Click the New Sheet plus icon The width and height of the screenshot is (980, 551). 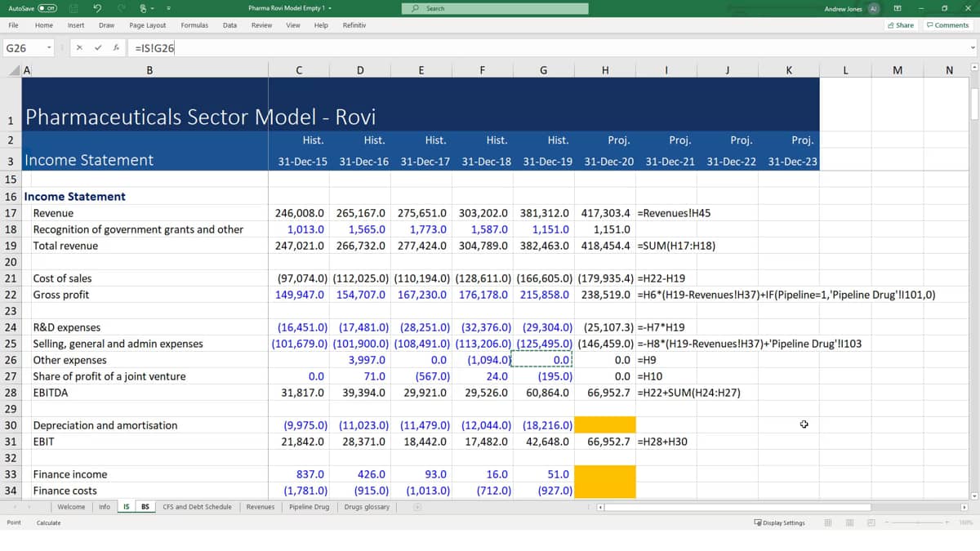[x=416, y=507]
